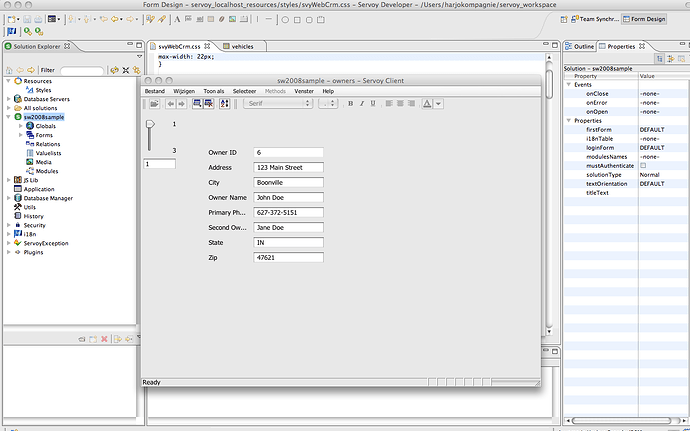Toggle Italic formatting in Servoy Client
The width and height of the screenshot is (690, 431).
pyautogui.click(x=362, y=103)
